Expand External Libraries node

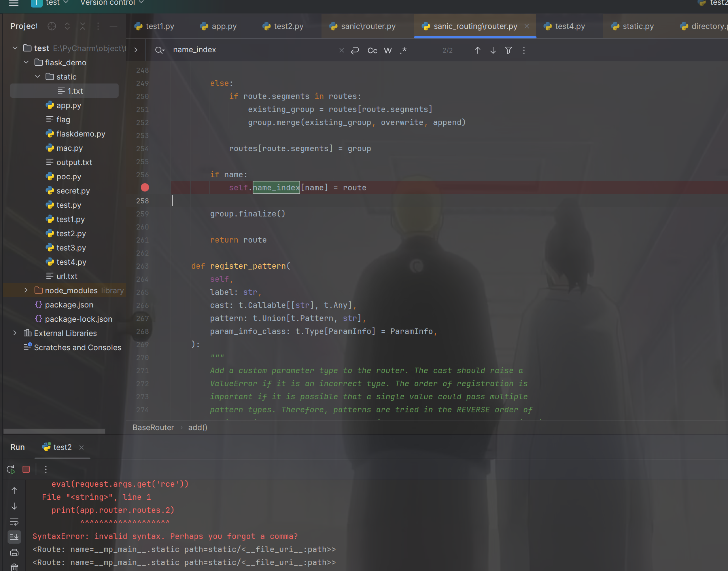15,333
